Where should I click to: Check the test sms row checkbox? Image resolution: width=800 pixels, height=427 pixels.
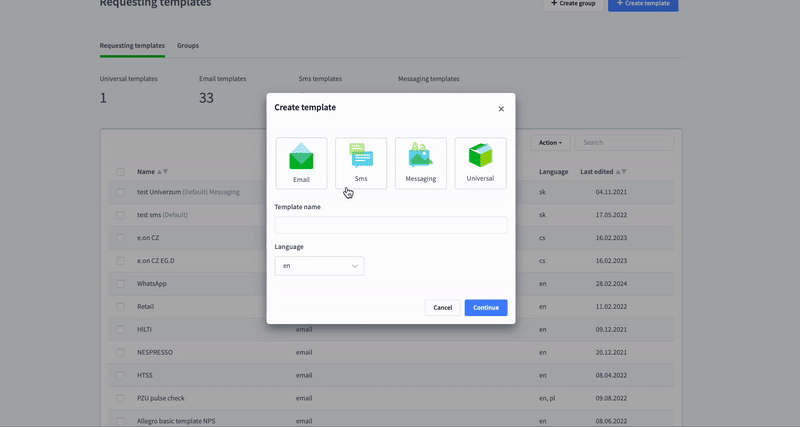click(x=120, y=215)
